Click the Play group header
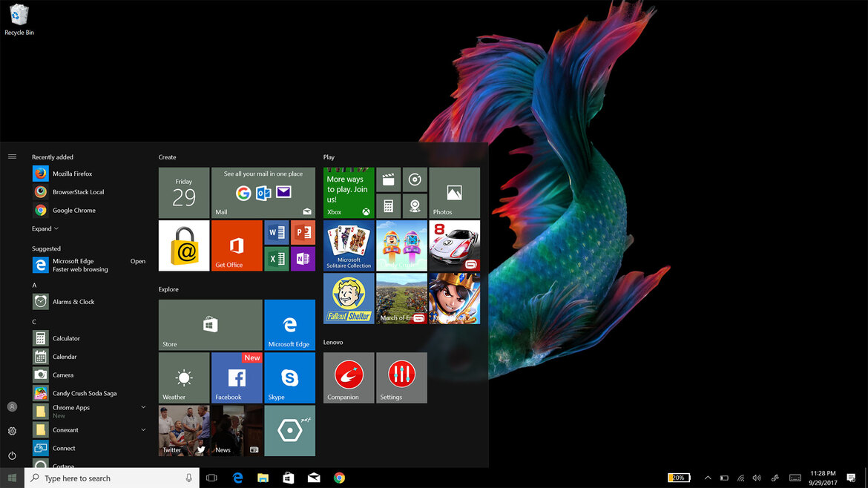Image resolution: width=868 pixels, height=488 pixels. coord(329,157)
